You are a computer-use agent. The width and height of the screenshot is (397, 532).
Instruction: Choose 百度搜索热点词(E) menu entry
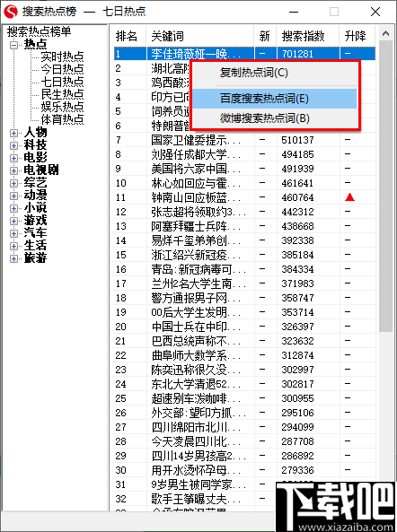pos(275,99)
